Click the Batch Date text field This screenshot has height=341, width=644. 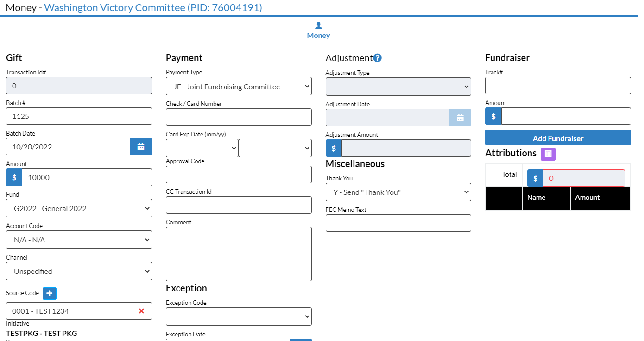(68, 147)
